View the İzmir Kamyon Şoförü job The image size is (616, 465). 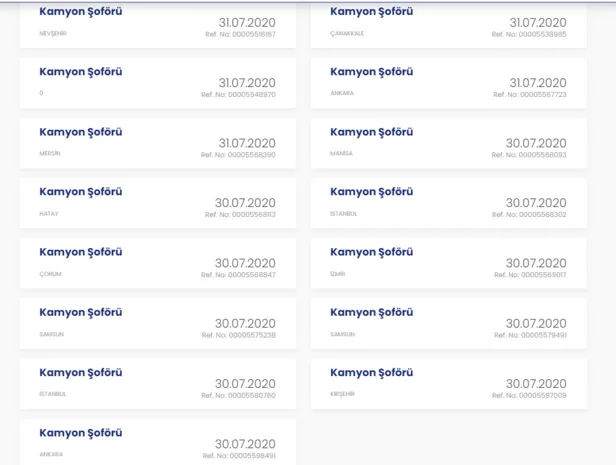(x=371, y=252)
